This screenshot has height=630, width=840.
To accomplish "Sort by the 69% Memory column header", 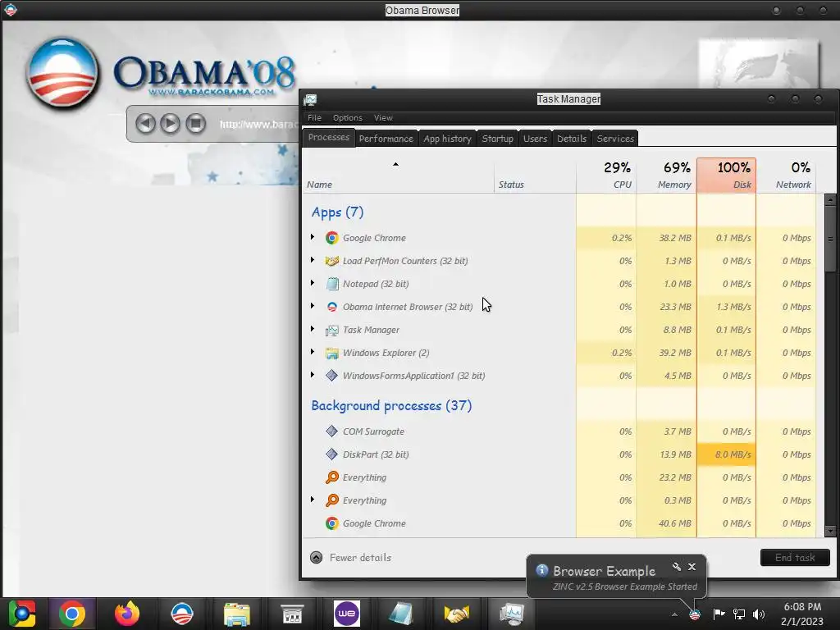I will point(666,176).
